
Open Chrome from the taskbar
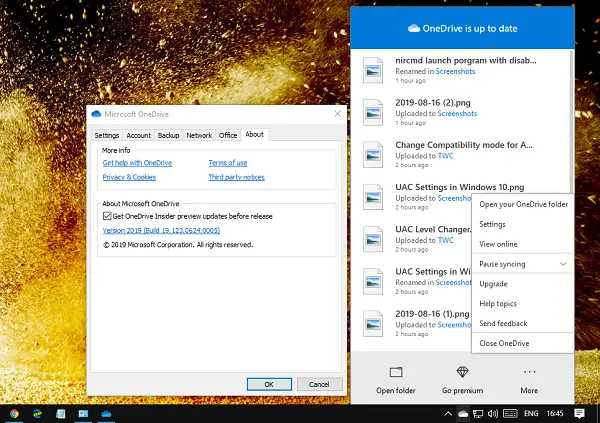pyautogui.click(x=14, y=414)
